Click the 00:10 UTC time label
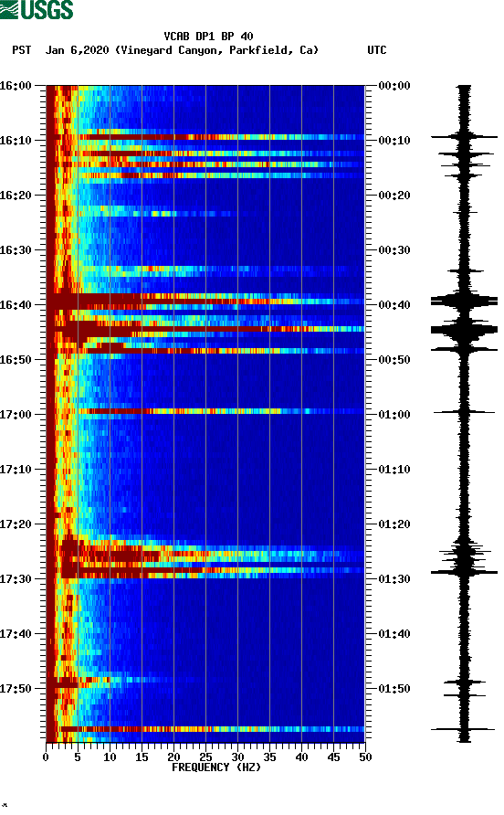 394,141
